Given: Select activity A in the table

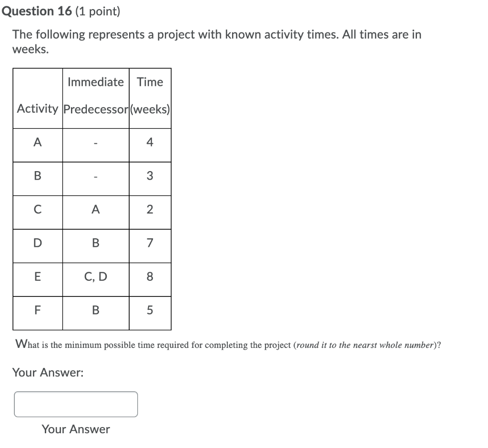Looking at the screenshot, I should 38,145.
